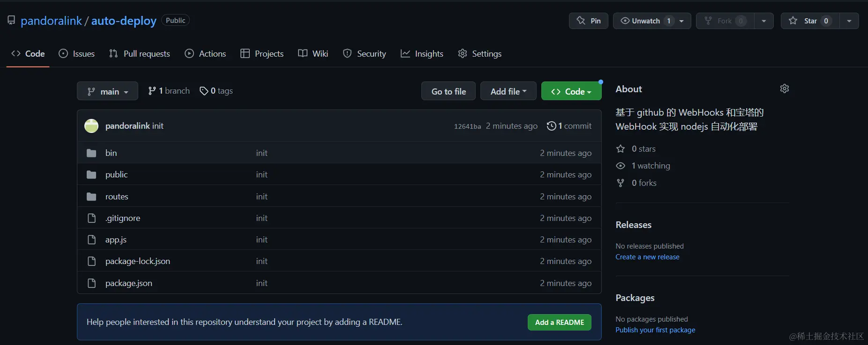This screenshot has height=345, width=868.
Task: Click the star icon next to 0 stars
Action: 621,148
